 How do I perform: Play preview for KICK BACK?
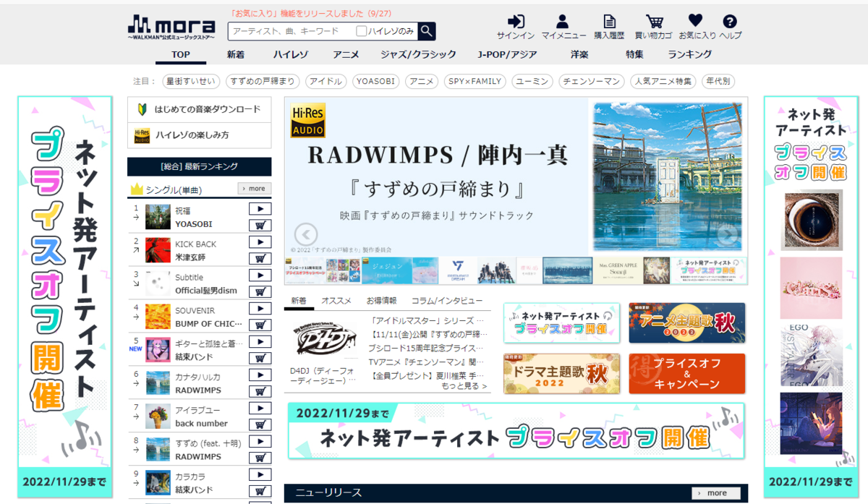[260, 242]
